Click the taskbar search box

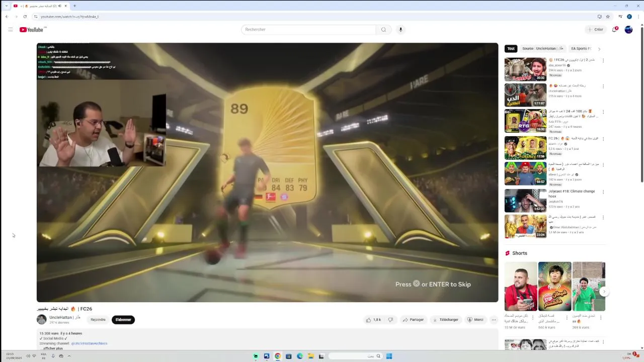(x=355, y=356)
